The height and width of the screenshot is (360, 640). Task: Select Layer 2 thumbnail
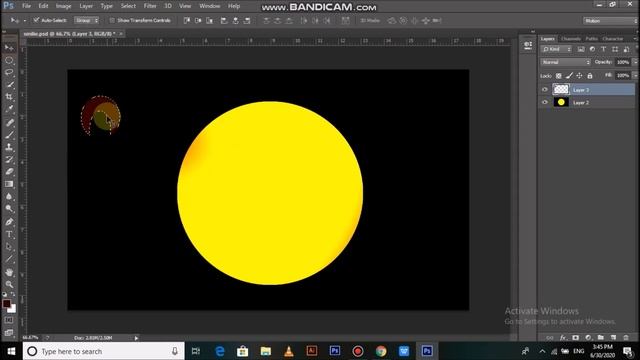[x=561, y=102]
